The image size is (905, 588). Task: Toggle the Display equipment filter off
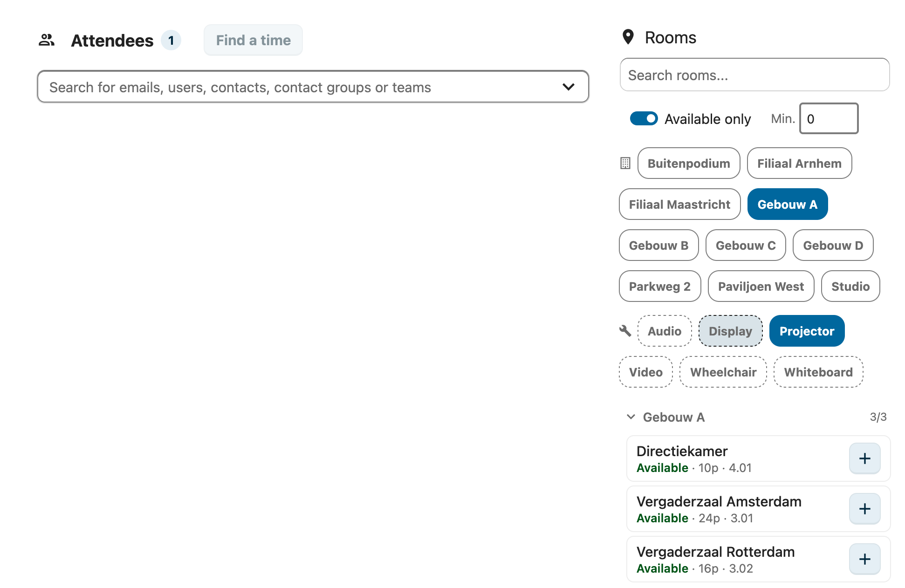pyautogui.click(x=730, y=331)
